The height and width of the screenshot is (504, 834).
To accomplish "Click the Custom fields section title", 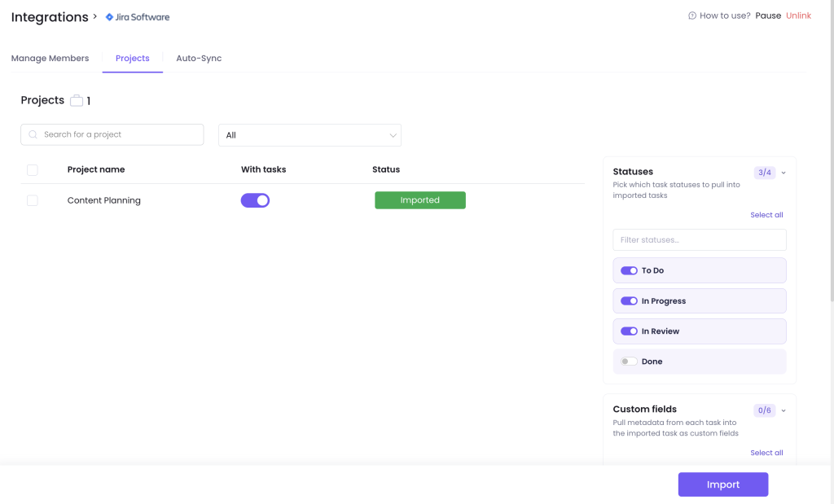I will tap(645, 410).
